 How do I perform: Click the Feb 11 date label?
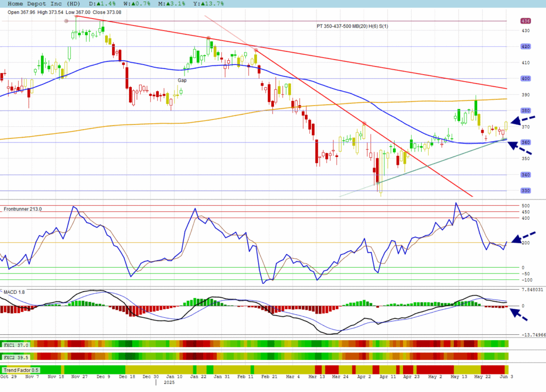coord(245,377)
